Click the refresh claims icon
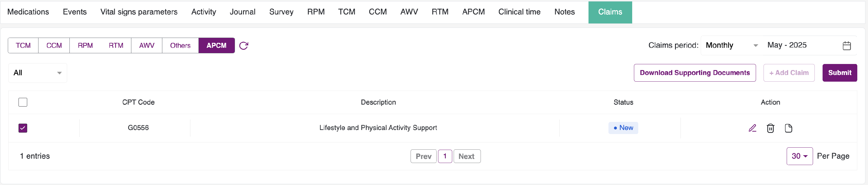This screenshot has height=185, width=868. (x=244, y=45)
